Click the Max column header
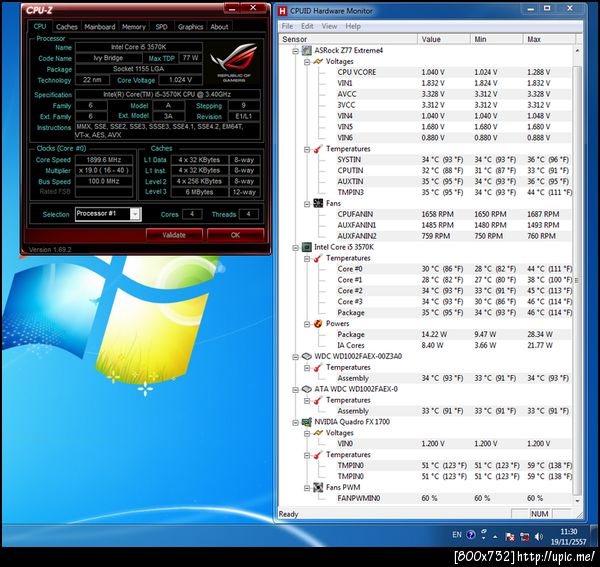 [x=549, y=39]
